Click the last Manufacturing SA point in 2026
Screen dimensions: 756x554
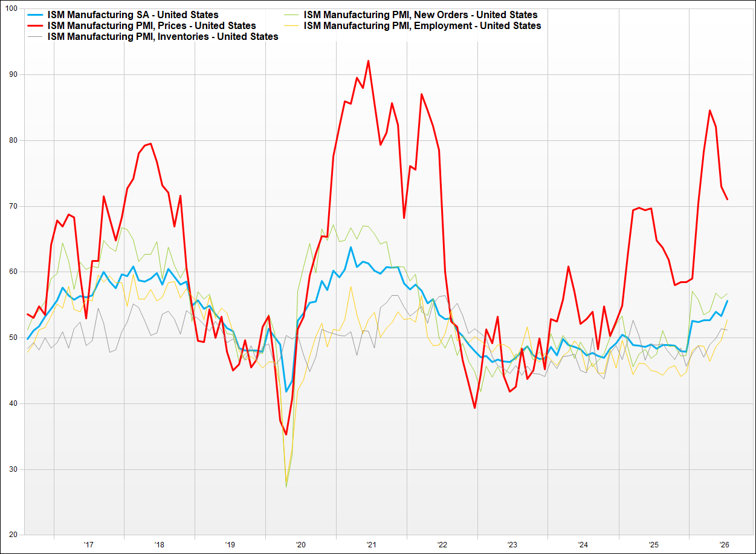tap(727, 301)
